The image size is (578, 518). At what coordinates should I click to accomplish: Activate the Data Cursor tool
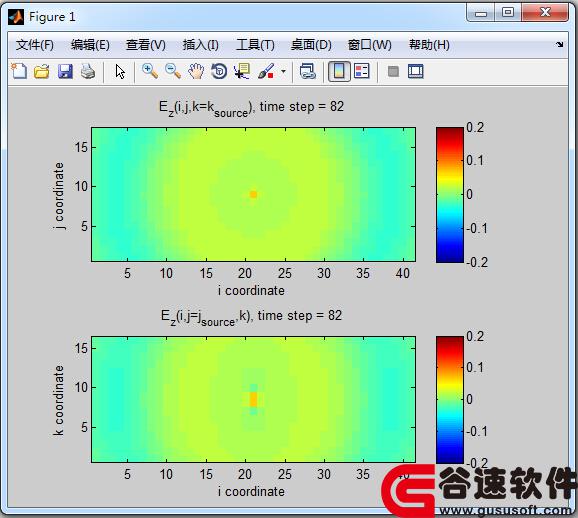click(242, 71)
